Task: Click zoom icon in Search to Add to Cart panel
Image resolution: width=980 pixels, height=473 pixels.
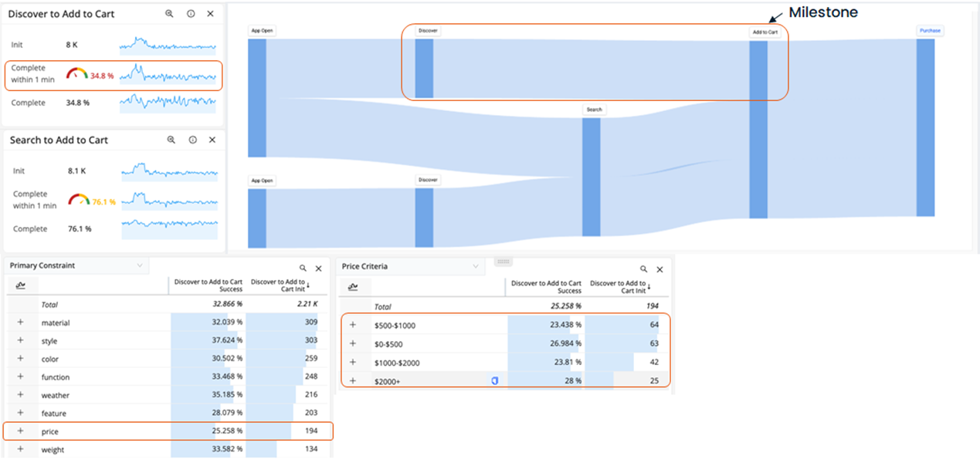Action: coord(171,140)
